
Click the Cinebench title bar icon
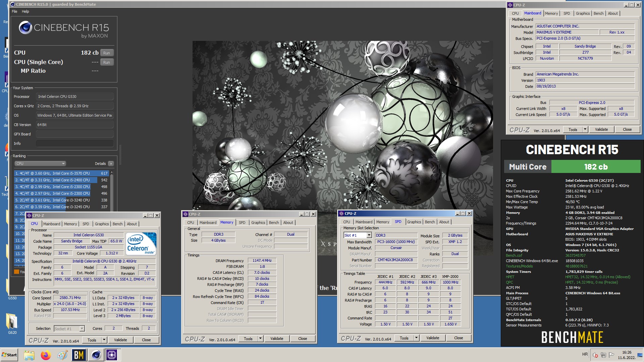pyautogui.click(x=12, y=4)
